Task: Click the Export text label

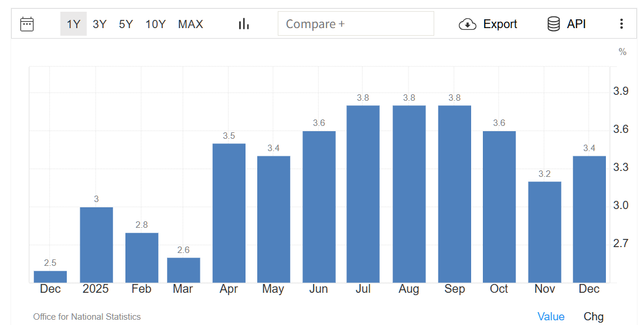Action: coord(500,24)
